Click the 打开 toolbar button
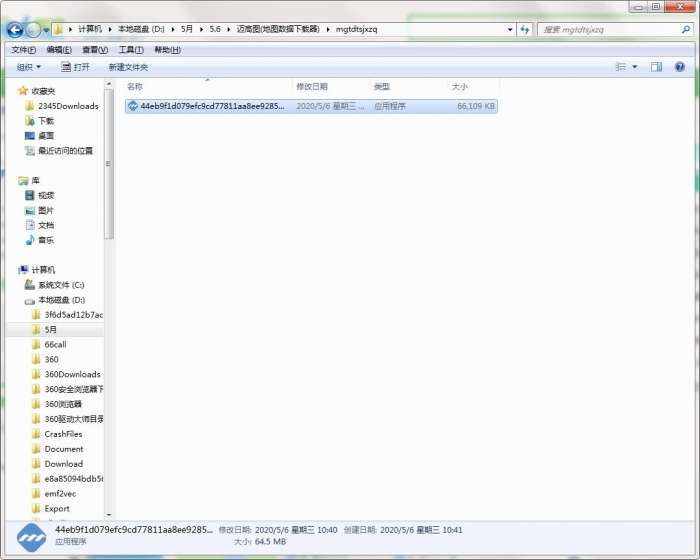 point(75,67)
